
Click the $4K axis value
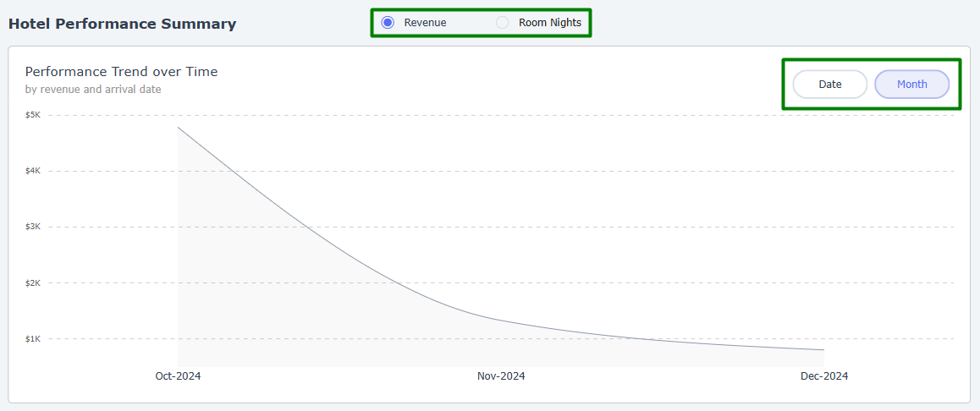pos(33,171)
